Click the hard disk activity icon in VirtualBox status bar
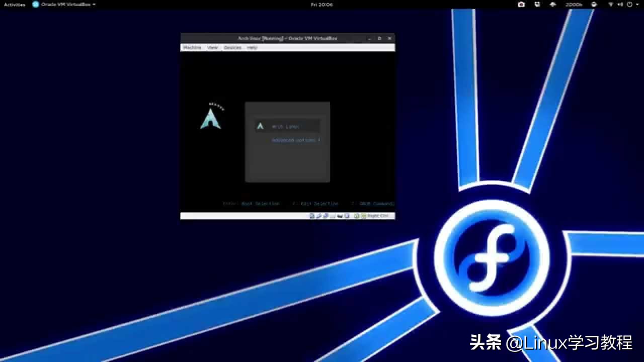This screenshot has height=362, width=644. [x=311, y=216]
